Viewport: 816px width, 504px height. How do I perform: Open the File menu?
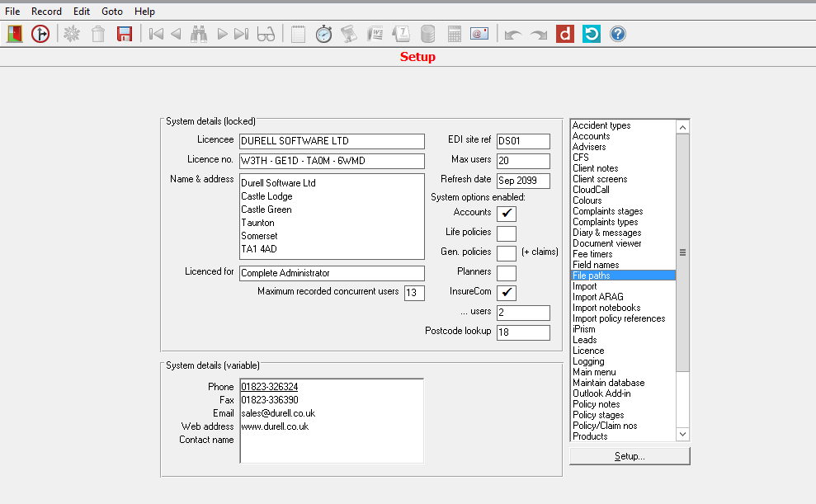(12, 12)
